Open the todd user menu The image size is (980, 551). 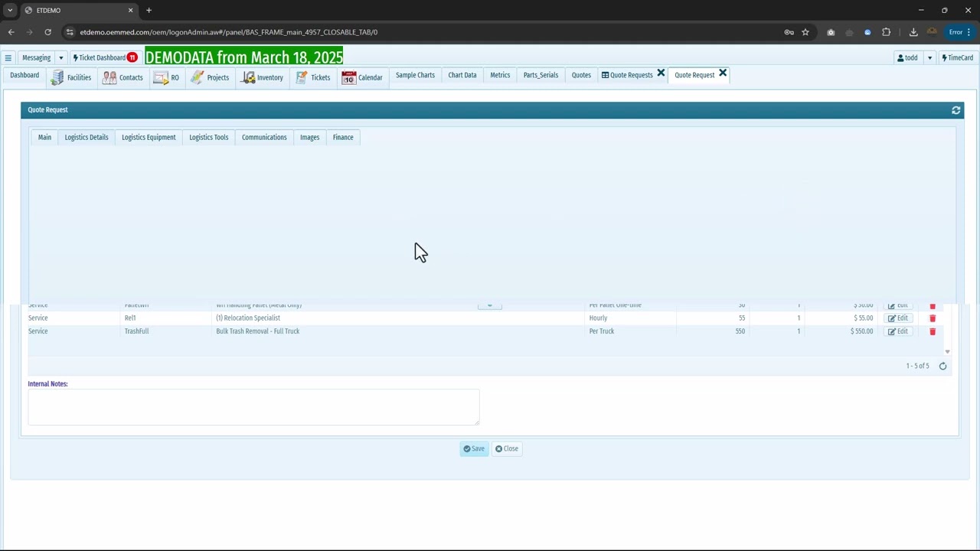point(908,58)
